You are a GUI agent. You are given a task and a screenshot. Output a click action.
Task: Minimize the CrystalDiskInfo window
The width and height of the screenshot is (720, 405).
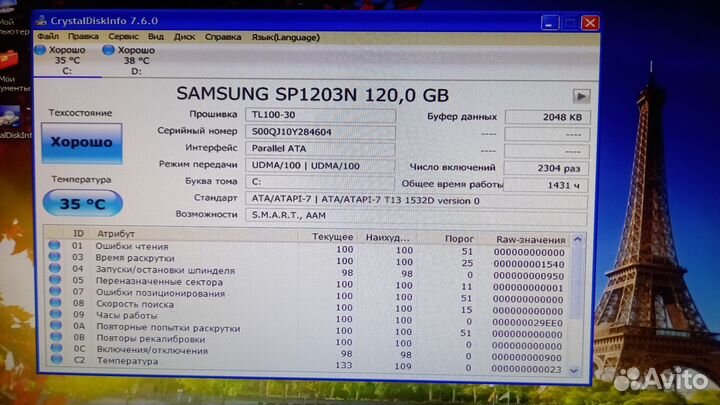(550, 22)
